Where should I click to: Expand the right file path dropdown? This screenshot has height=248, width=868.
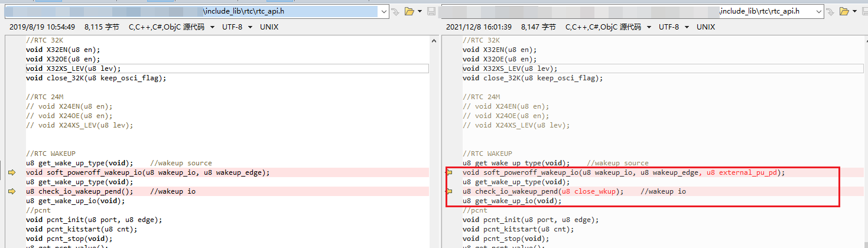pyautogui.click(x=820, y=11)
